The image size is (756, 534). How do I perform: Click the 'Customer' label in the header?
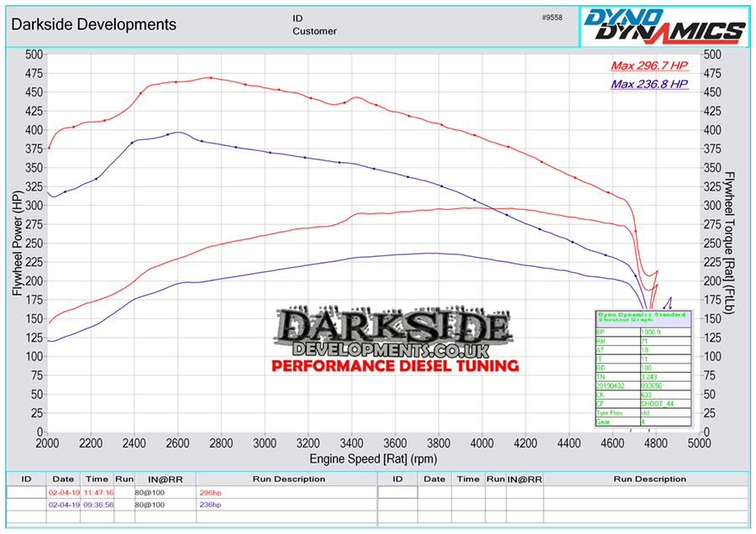(314, 31)
